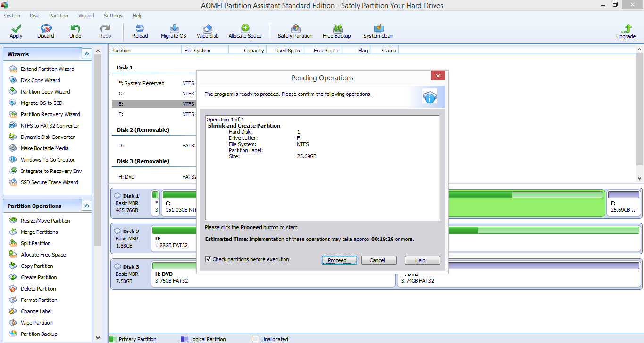Click Cancel in Pending Operations dialog
Screen dimensions: 644x343
379,260
